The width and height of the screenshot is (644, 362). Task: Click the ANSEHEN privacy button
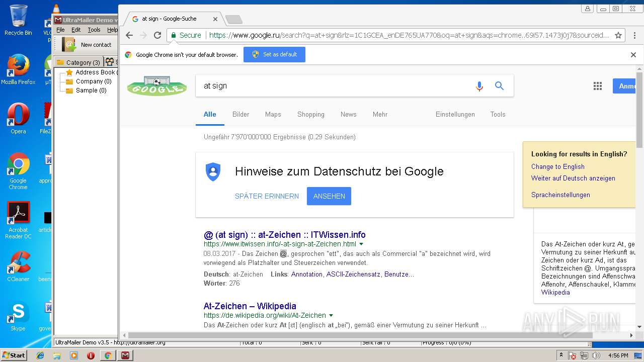point(329,196)
